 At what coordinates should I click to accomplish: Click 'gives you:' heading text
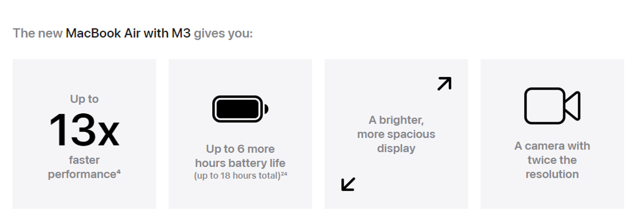point(223,34)
